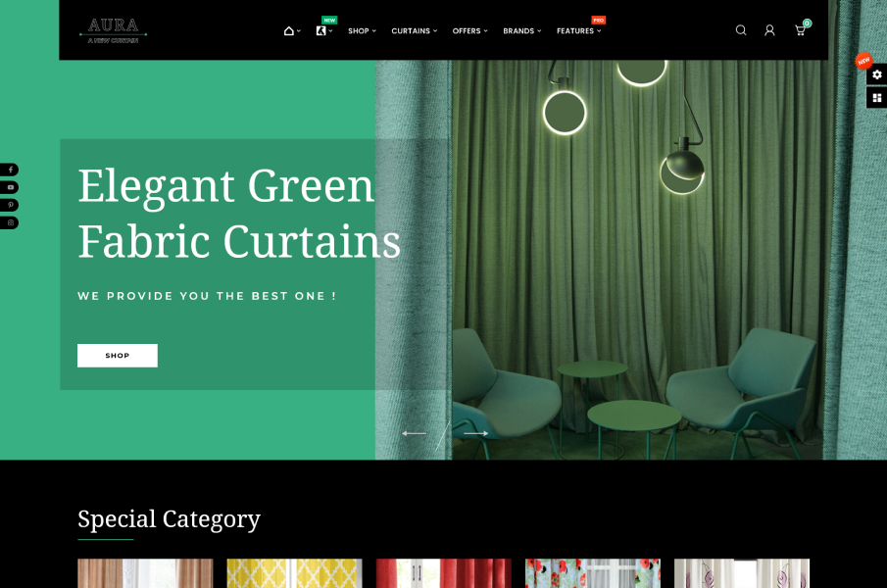This screenshot has height=588, width=887.
Task: Open the shopping cart icon
Action: tap(800, 30)
